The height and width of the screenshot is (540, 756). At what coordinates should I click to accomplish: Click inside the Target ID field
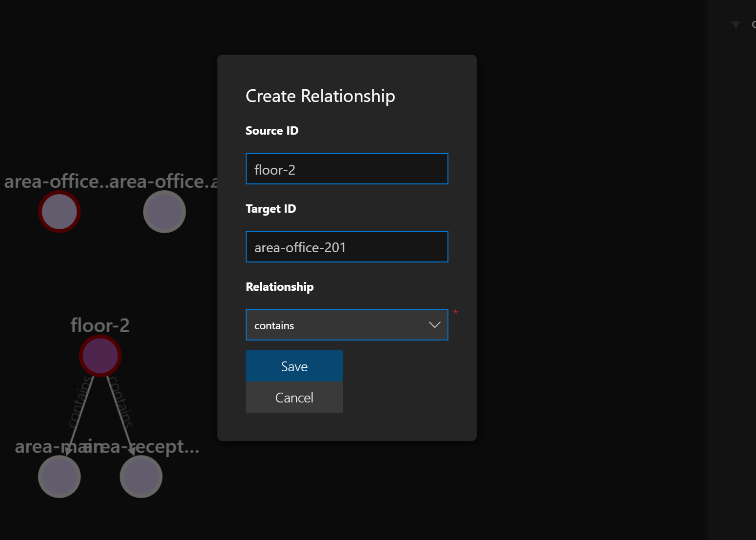347,247
